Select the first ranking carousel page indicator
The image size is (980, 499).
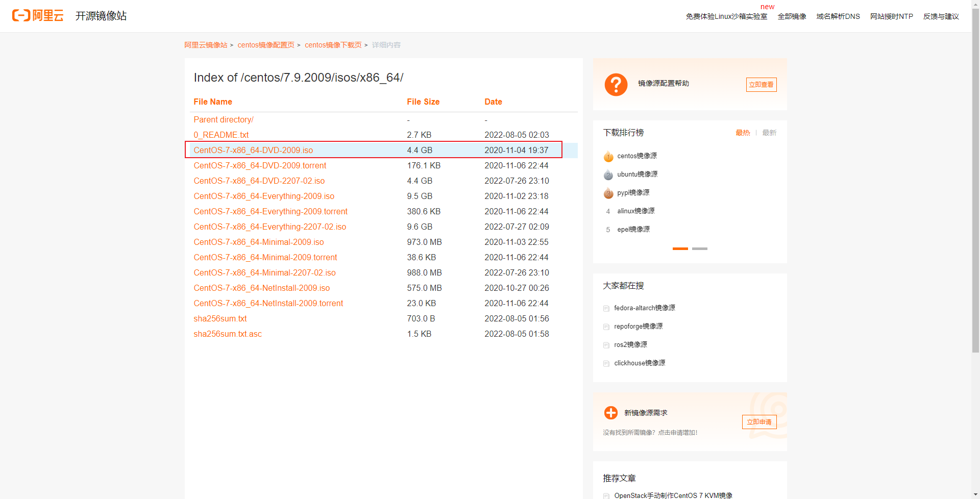pyautogui.click(x=680, y=248)
